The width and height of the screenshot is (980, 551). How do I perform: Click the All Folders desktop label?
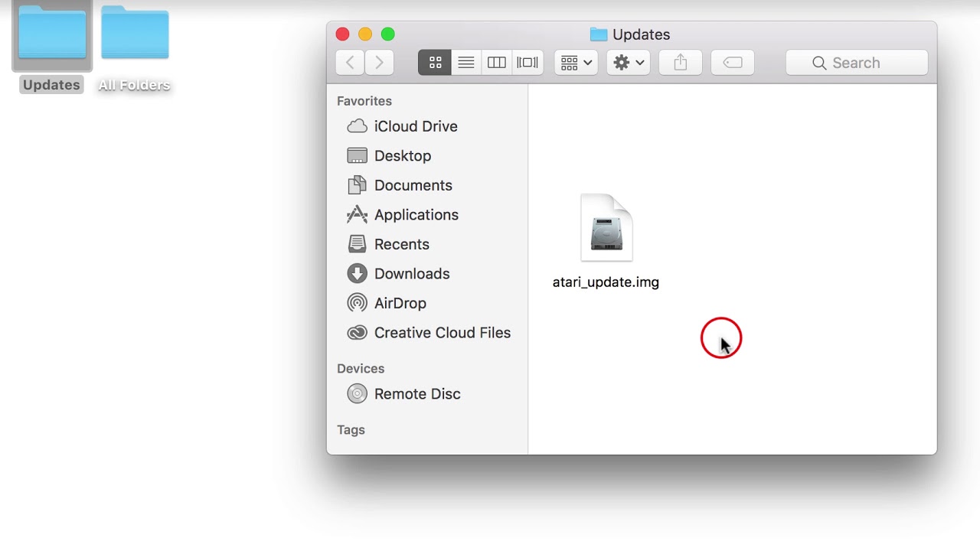click(x=134, y=85)
